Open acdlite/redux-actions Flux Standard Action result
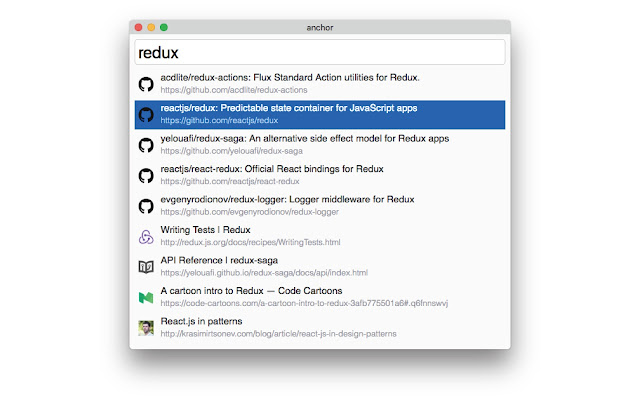 (x=320, y=84)
